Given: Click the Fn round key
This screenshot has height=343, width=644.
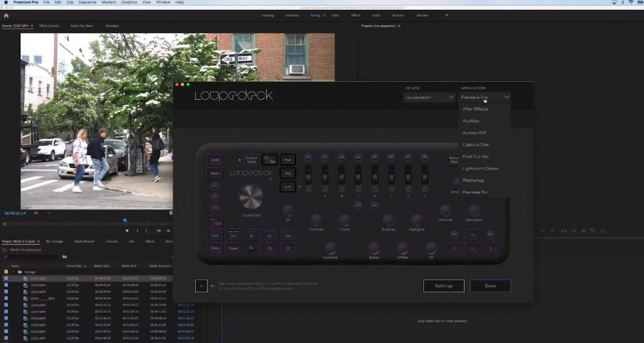Looking at the screenshot, I should click(252, 248).
